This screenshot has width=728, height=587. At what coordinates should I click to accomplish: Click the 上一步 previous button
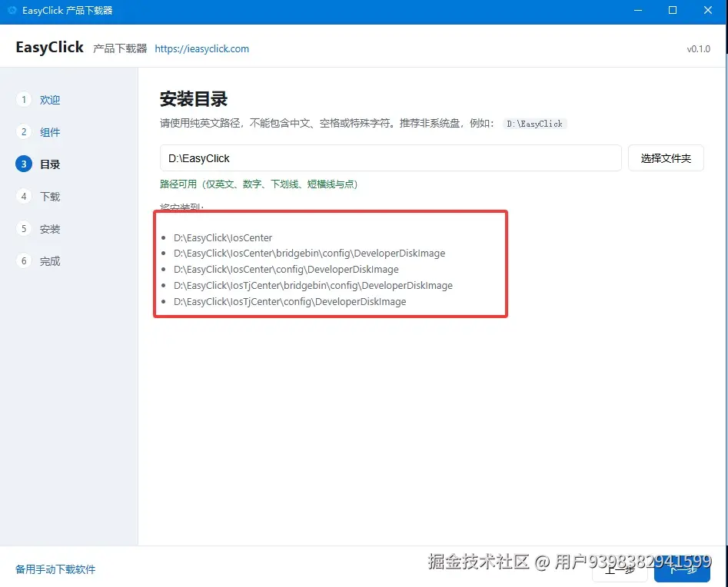(x=620, y=569)
